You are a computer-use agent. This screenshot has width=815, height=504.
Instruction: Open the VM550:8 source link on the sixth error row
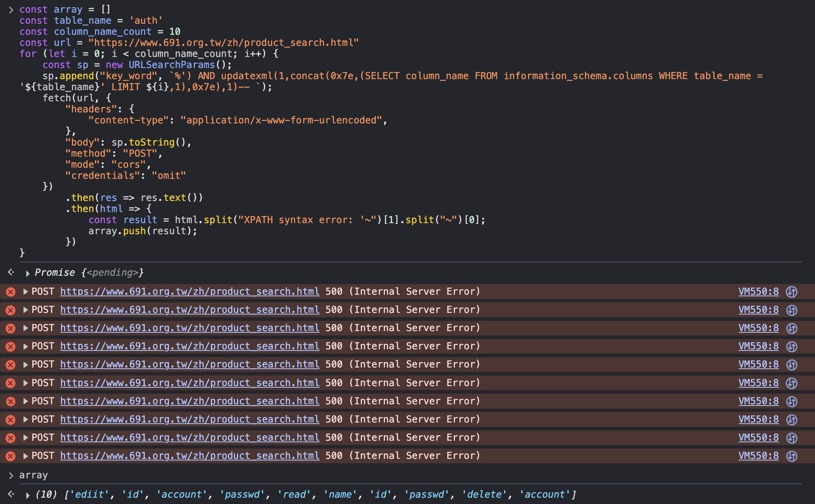758,383
